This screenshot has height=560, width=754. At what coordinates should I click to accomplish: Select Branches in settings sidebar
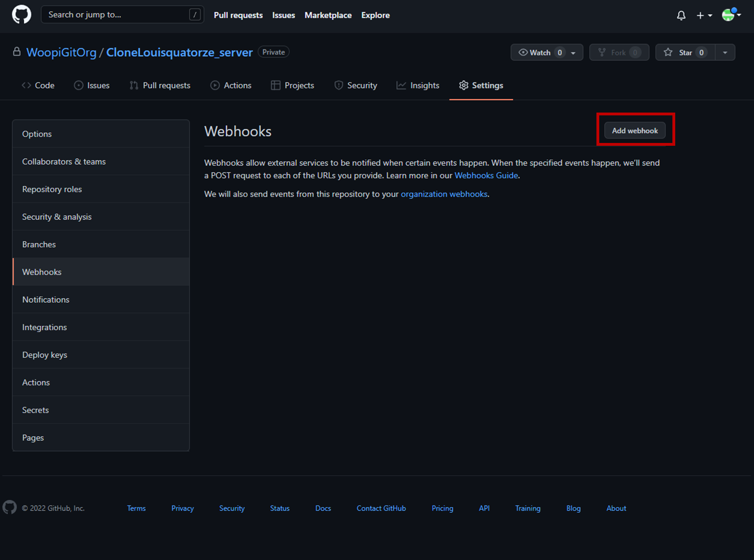click(101, 244)
